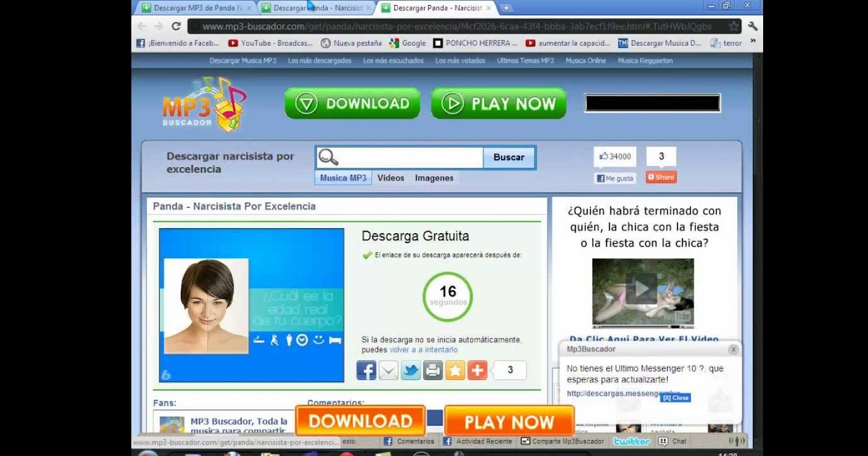Screen dimensions: 868x456
Task: Select the Videos search tab
Action: tap(391, 178)
